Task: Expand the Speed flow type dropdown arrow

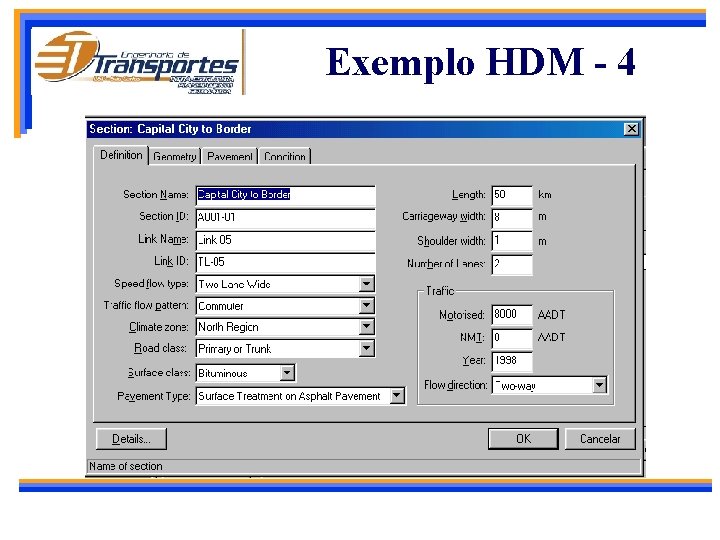Action: tap(366, 284)
